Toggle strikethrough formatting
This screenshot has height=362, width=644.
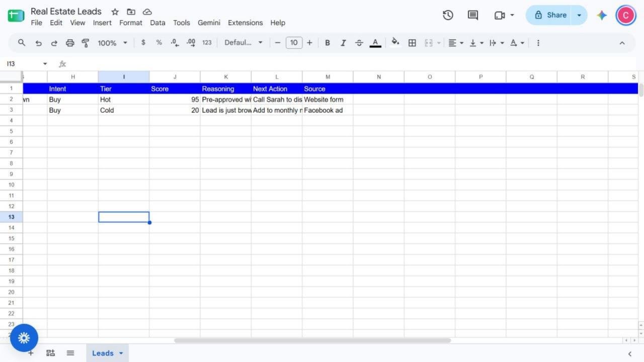(x=359, y=43)
